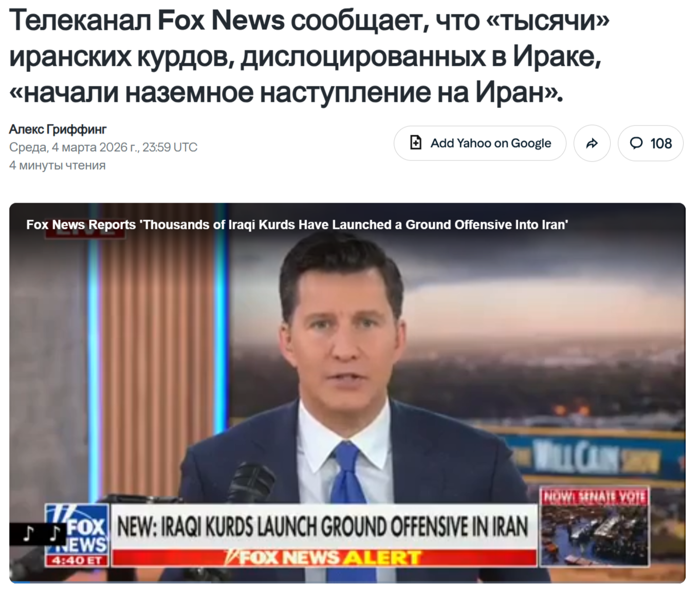Click the video title 'Fox News Reports' caption

coord(297,225)
